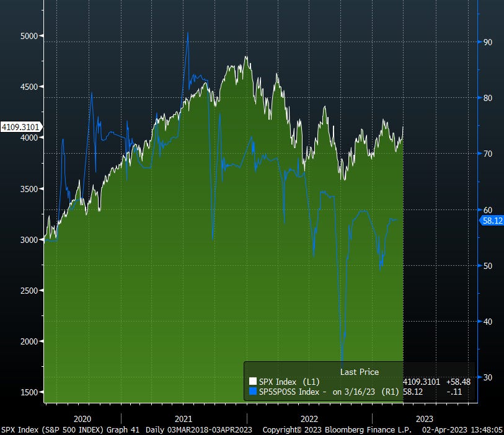Select the 4109.3101 axis price tag
The image size is (504, 435).
point(22,126)
